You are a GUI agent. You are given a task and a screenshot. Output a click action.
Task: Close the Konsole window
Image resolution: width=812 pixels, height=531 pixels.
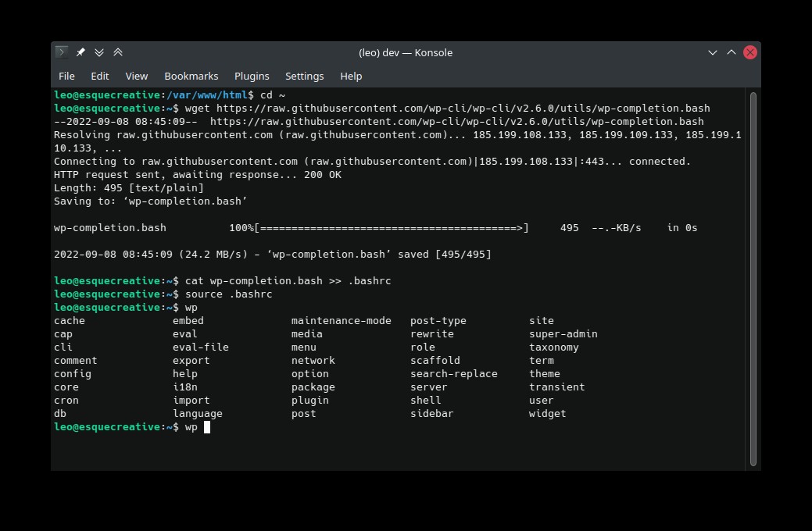coord(749,52)
